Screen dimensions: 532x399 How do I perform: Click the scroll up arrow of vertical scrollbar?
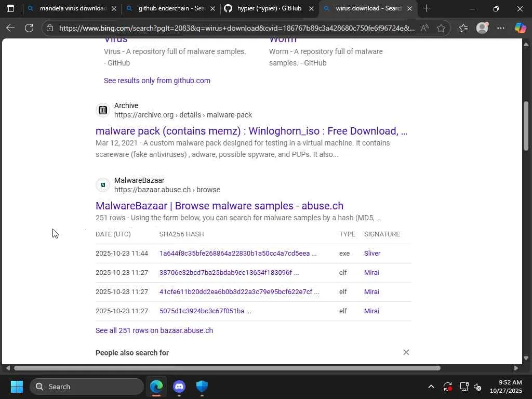(526, 45)
